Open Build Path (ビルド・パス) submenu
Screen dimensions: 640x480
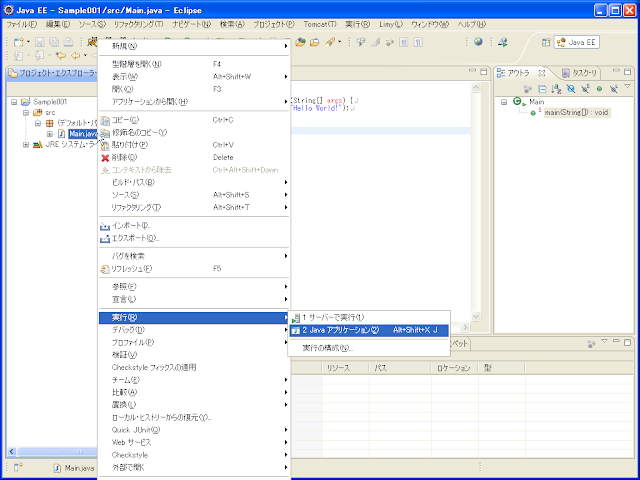pyautogui.click(x=194, y=182)
